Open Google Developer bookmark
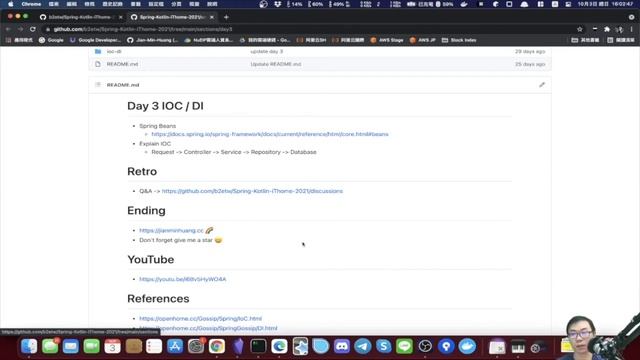The image size is (640, 360). [95, 40]
